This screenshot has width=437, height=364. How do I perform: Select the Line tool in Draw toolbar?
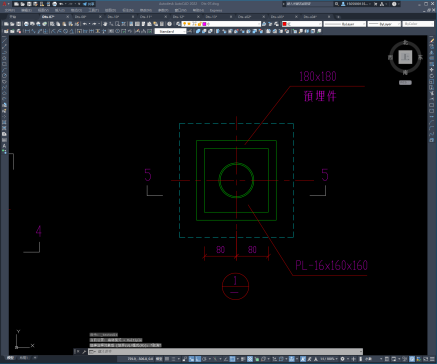pos(4,40)
